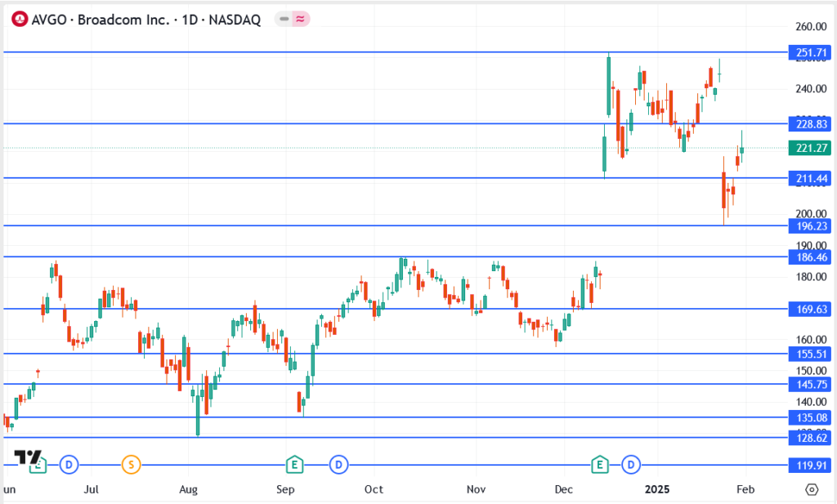Click the Oct label on time axis
Image resolution: width=837 pixels, height=504 pixels.
click(374, 489)
